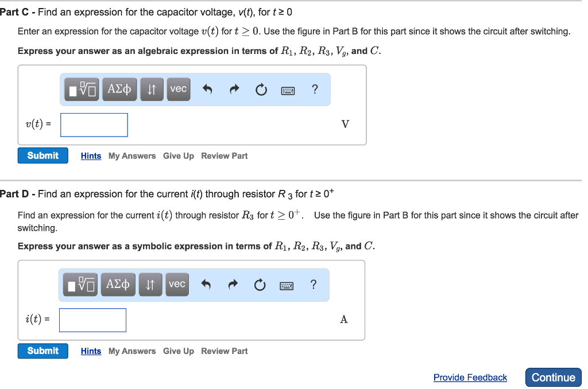Open equation editor help with question mark
Image resolution: width=588 pixels, height=389 pixels.
[x=315, y=90]
